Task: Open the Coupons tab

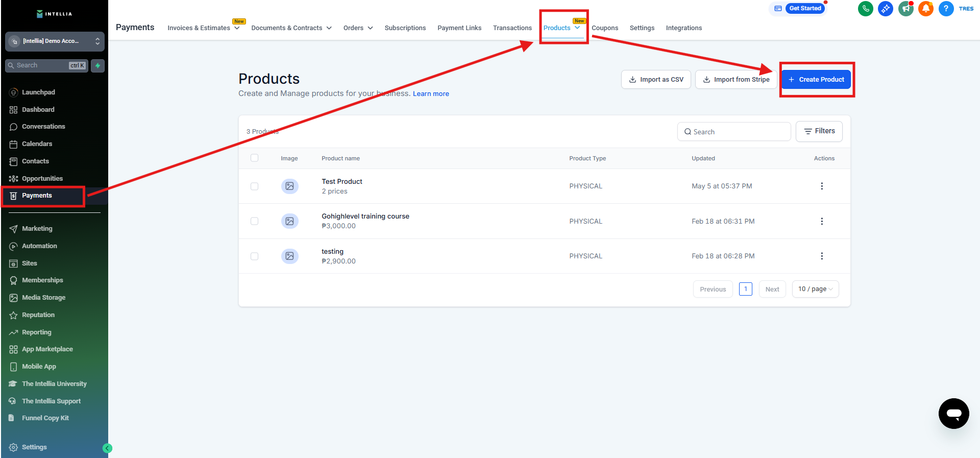Action: pyautogui.click(x=605, y=28)
